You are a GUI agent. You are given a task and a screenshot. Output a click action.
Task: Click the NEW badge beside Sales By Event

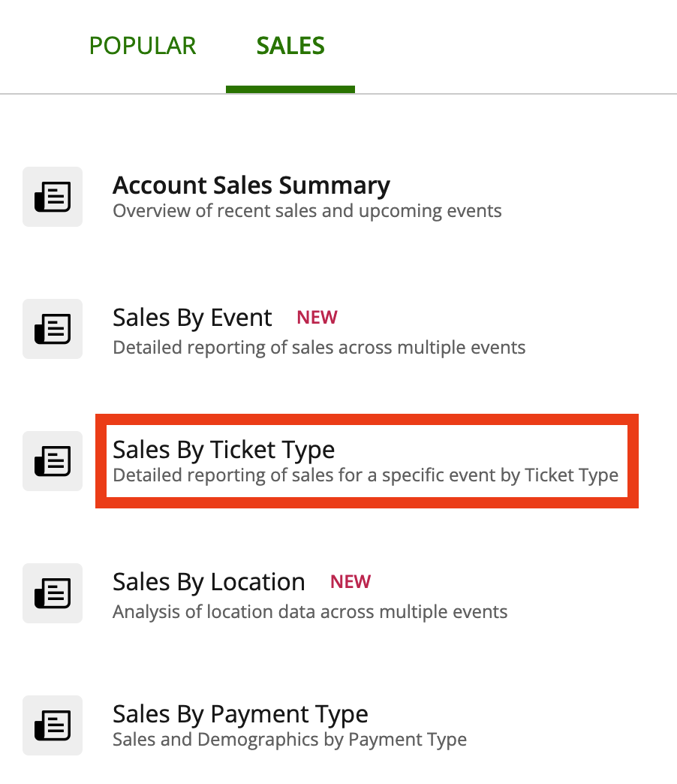[317, 317]
